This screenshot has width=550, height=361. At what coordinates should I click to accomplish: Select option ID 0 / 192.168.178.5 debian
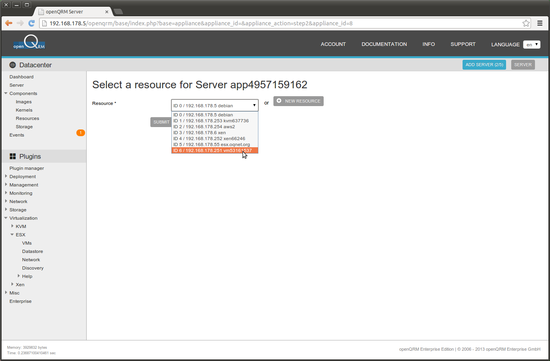[x=215, y=115]
